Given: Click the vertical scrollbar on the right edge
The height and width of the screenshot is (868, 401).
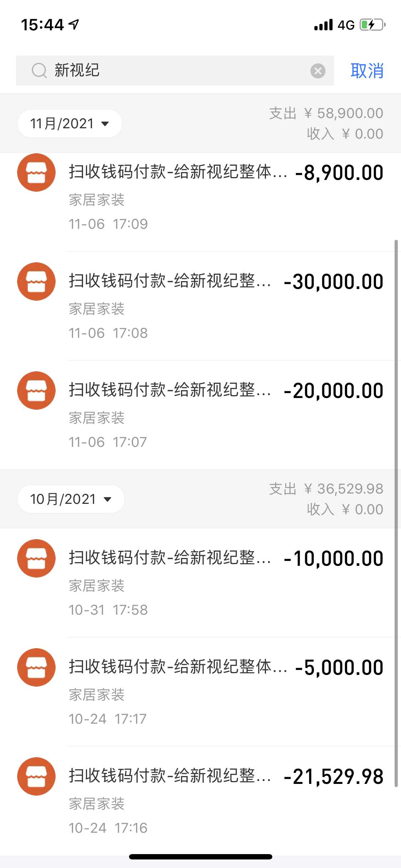Looking at the screenshot, I should (396, 513).
